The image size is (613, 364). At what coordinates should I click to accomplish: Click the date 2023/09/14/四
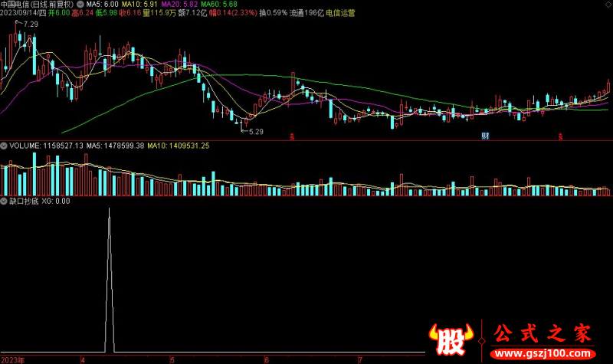pos(23,13)
